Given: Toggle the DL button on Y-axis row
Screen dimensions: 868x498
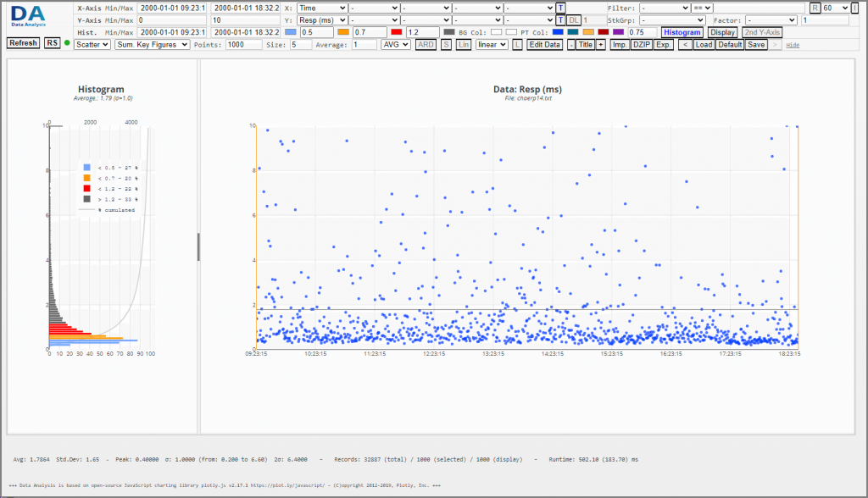Looking at the screenshot, I should coord(574,20).
